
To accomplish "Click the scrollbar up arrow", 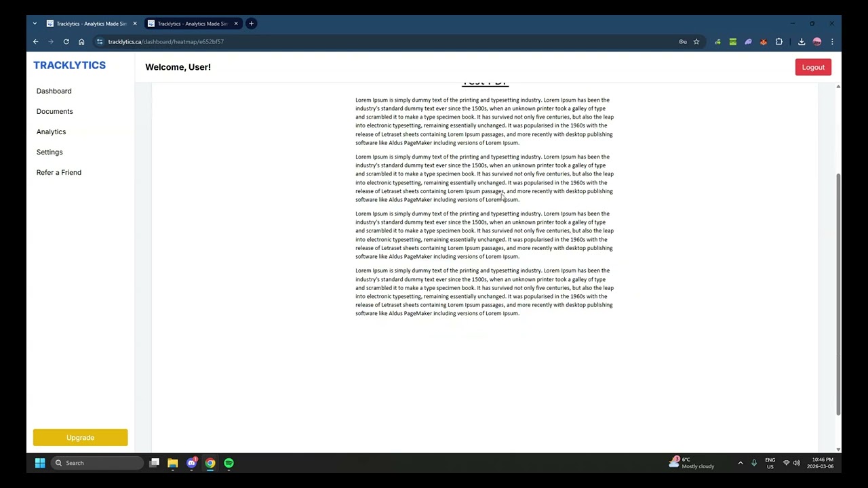I will (x=838, y=87).
